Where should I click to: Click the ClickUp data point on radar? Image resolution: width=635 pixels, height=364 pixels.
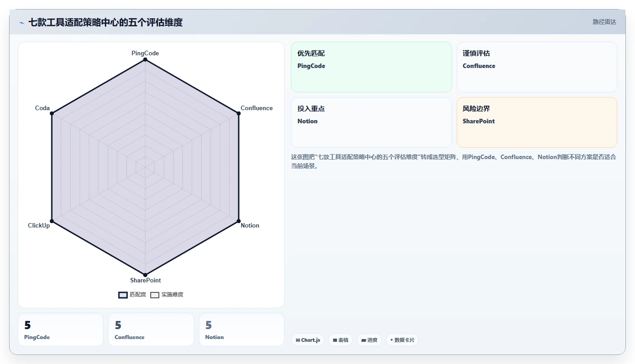[52, 221]
